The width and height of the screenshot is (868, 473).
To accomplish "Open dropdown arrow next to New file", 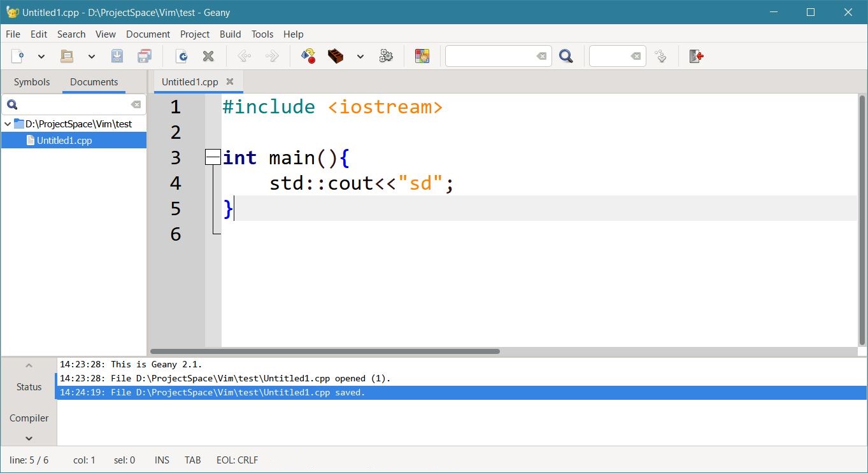I will pyautogui.click(x=41, y=57).
